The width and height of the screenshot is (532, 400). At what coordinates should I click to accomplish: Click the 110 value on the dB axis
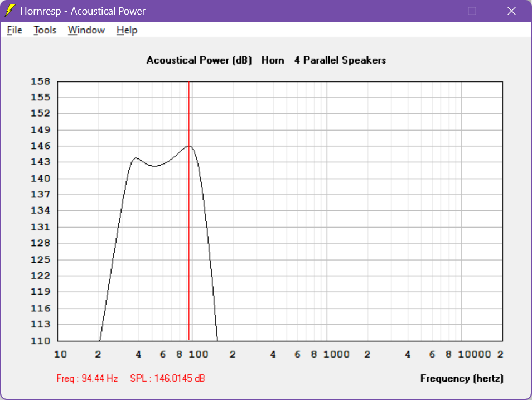40,340
